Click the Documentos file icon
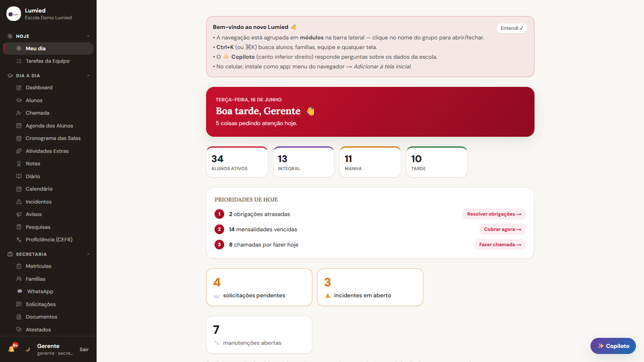Image resolution: width=644 pixels, height=362 pixels. 19,317
